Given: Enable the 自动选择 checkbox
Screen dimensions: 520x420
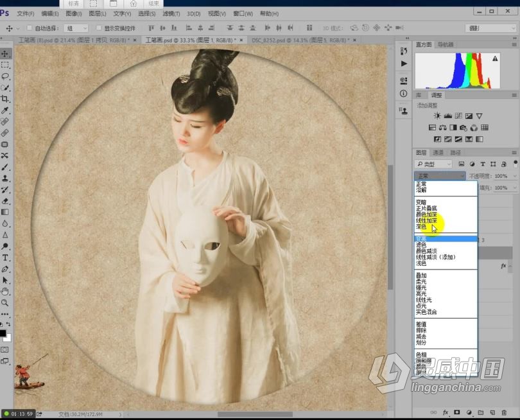Looking at the screenshot, I should click(29, 28).
